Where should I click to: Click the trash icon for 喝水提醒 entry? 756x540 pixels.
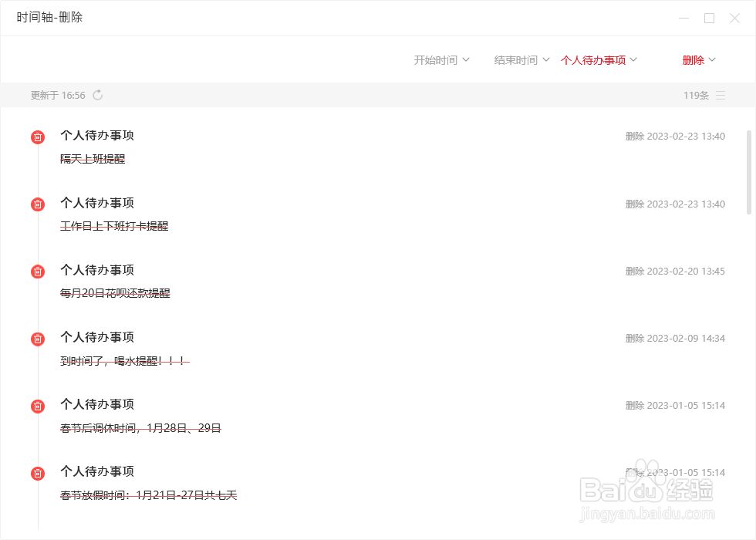pos(38,339)
